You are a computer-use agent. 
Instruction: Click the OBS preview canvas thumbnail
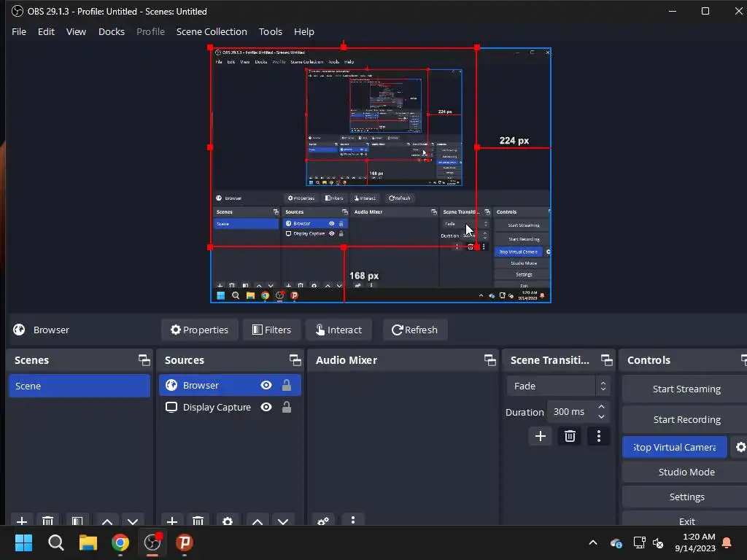[x=381, y=175]
